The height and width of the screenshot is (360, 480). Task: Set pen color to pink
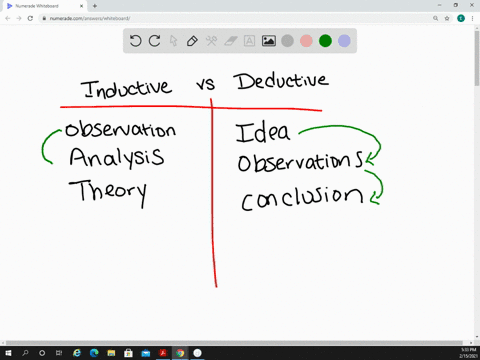[x=306, y=41]
